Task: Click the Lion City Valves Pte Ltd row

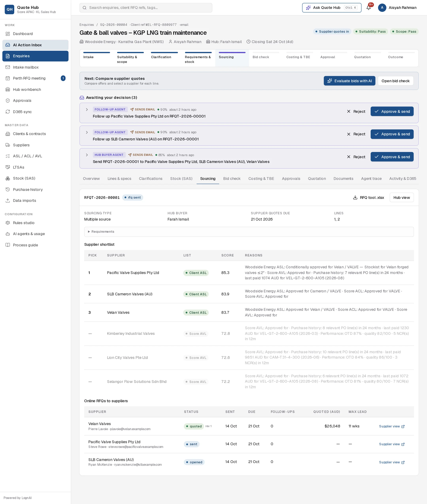Action: click(x=249, y=358)
